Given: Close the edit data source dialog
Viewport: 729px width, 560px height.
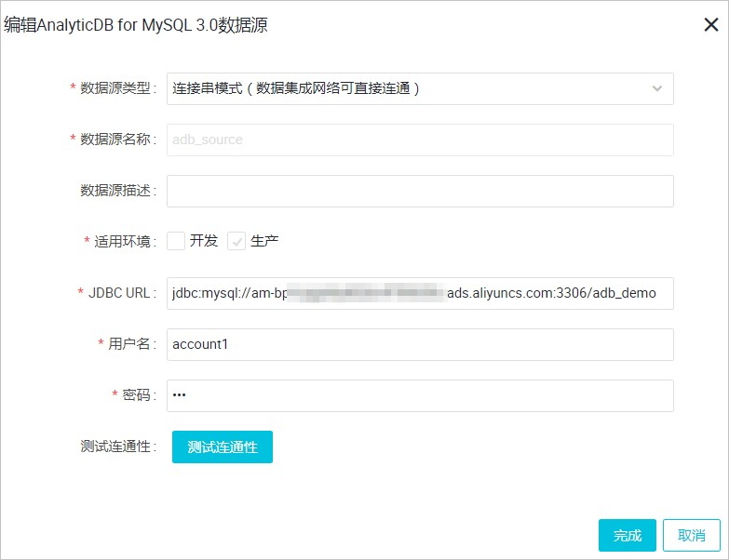Looking at the screenshot, I should (711, 24).
